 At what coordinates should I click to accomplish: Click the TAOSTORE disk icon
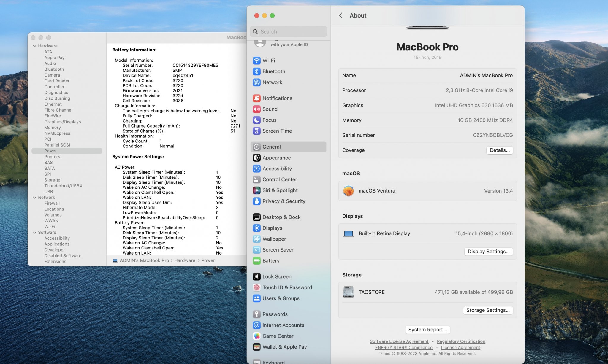(348, 292)
